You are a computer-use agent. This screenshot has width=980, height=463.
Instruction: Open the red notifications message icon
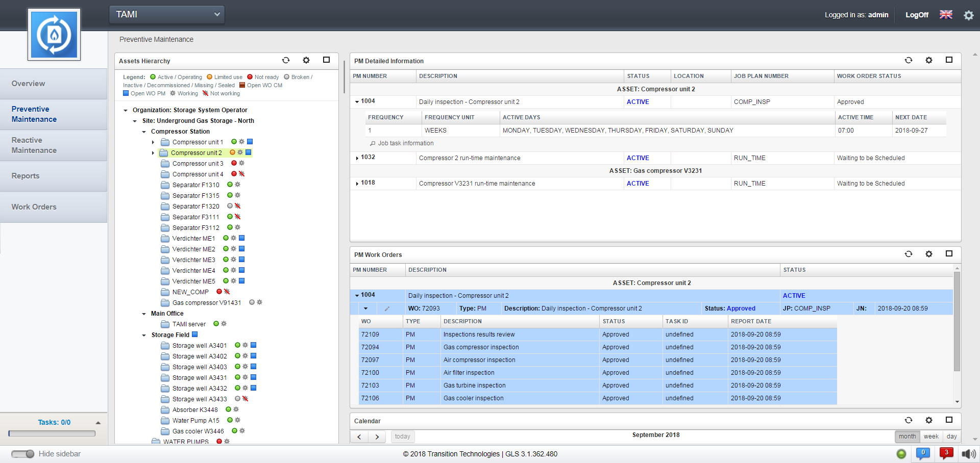click(946, 453)
